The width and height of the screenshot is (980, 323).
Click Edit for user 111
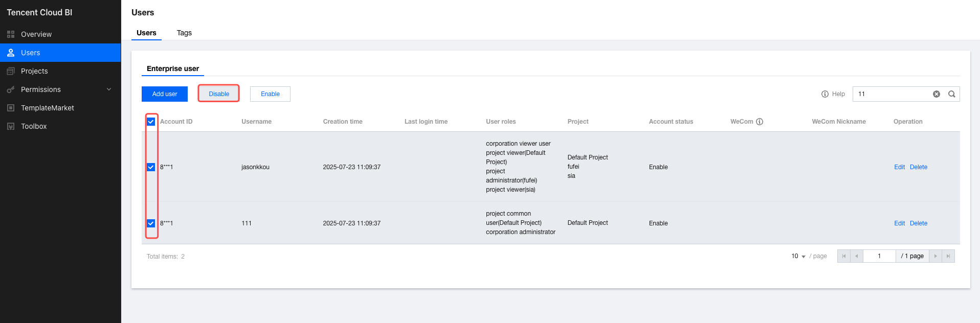coord(899,223)
